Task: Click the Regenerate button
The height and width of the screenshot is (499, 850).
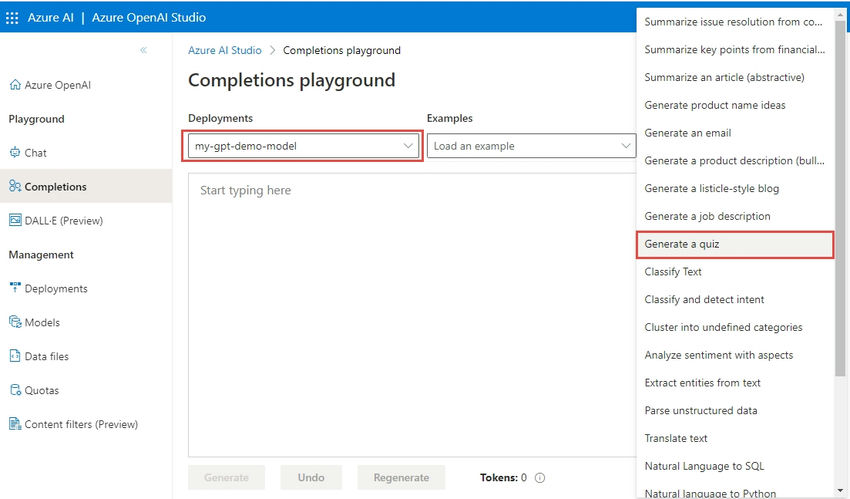Action: point(401,477)
